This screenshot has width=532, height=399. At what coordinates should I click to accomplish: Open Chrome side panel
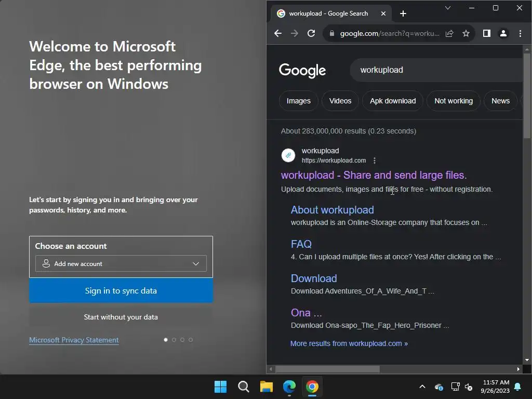(x=486, y=33)
